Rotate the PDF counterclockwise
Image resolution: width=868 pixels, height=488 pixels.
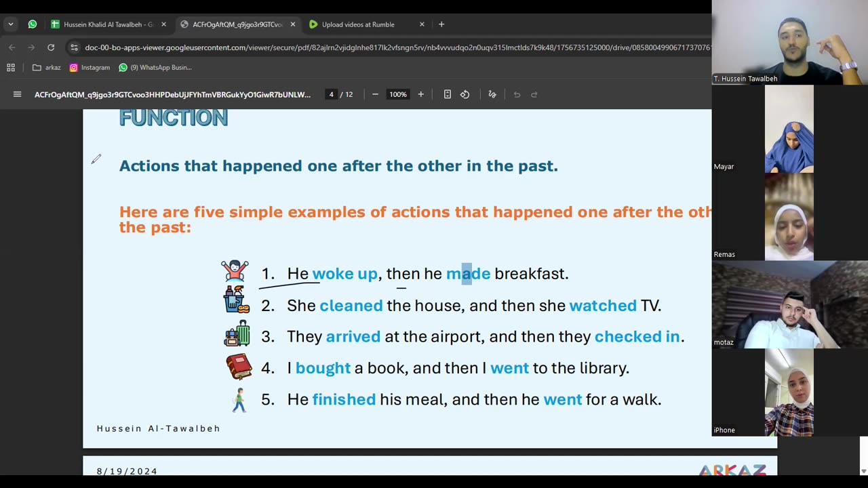(x=465, y=94)
